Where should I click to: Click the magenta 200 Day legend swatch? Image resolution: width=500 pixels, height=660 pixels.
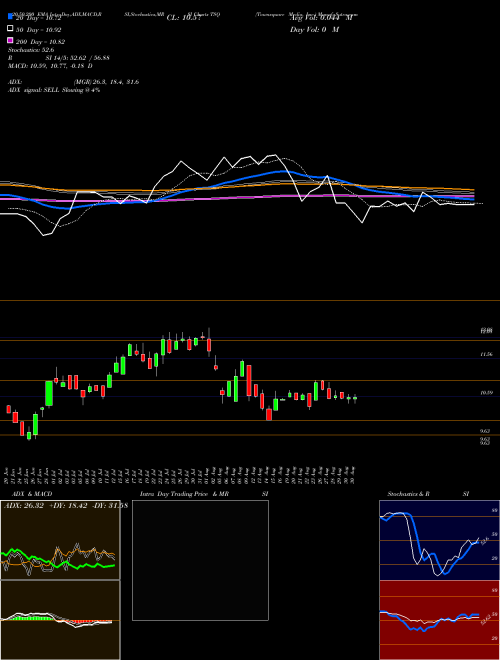pyautogui.click(x=10, y=40)
